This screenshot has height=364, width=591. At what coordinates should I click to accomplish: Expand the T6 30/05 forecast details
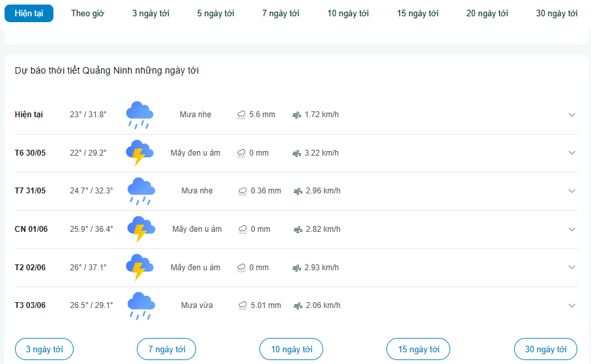[x=571, y=152]
